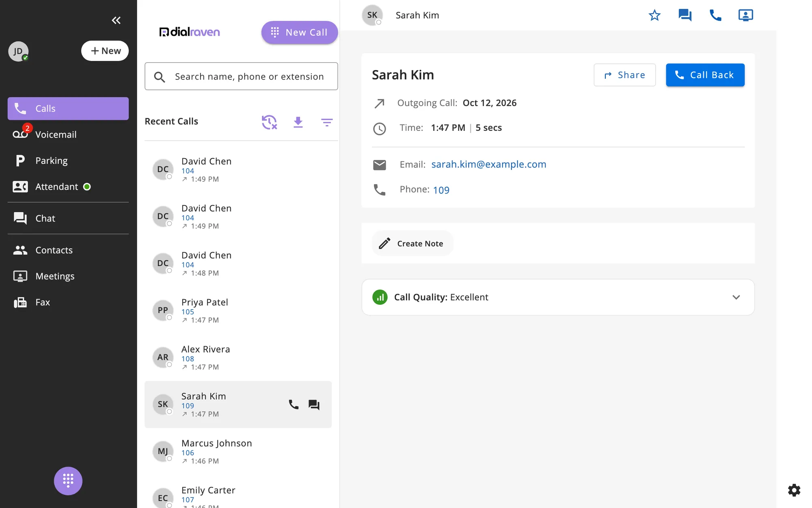Click the outgoing call arrow icon
812x508 pixels.
[x=379, y=104]
